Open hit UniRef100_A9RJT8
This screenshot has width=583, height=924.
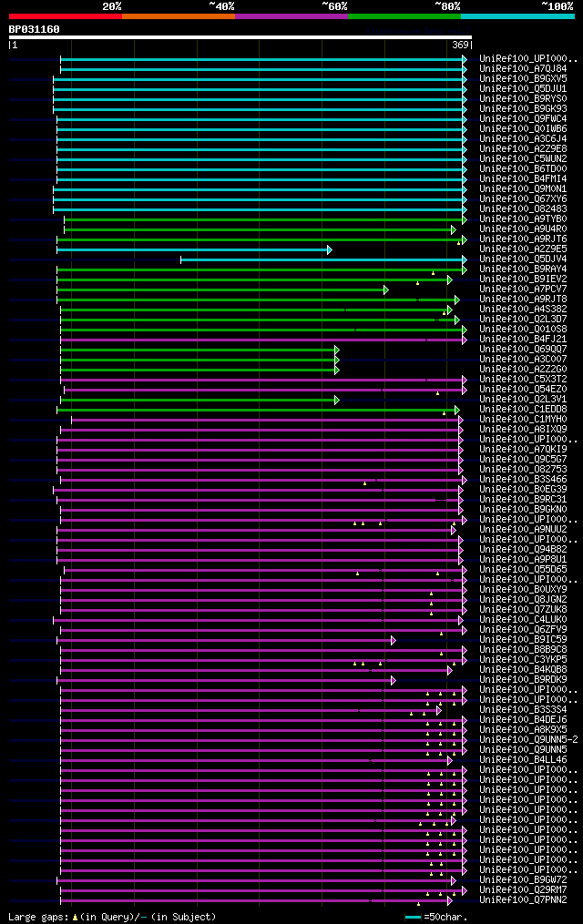524,300
